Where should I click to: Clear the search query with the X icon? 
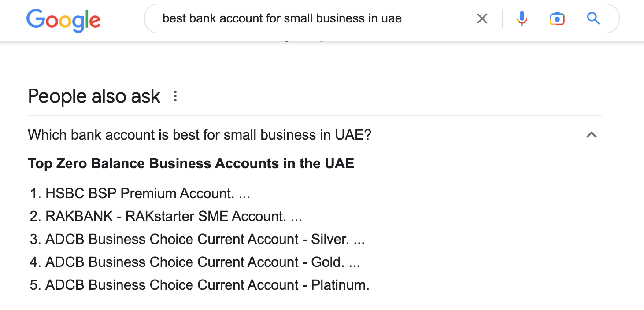(482, 18)
